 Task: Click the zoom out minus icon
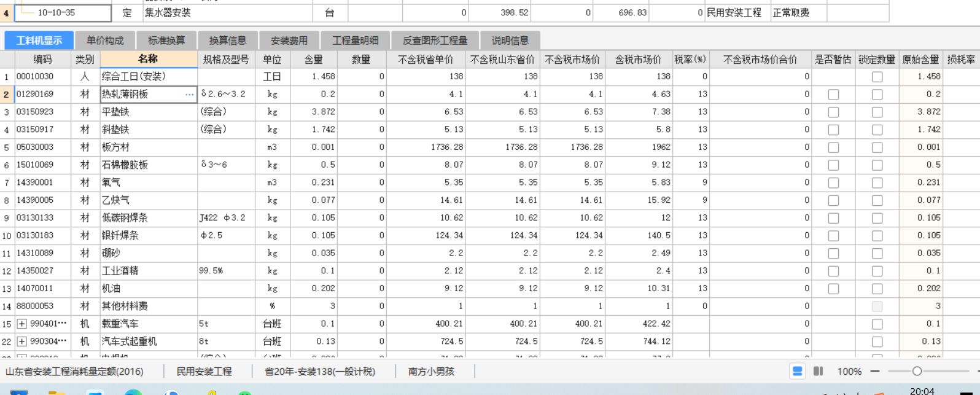coord(875,371)
